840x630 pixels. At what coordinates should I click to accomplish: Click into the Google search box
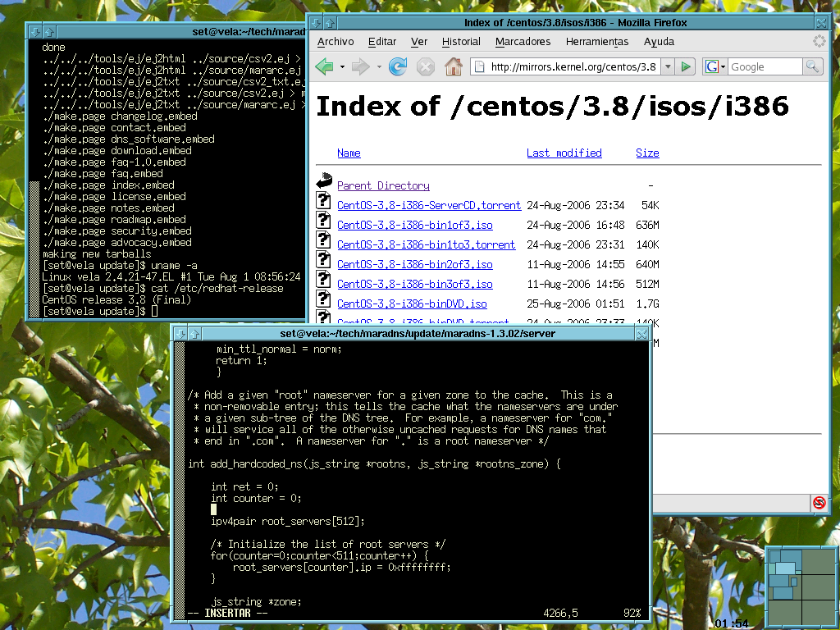tap(765, 66)
